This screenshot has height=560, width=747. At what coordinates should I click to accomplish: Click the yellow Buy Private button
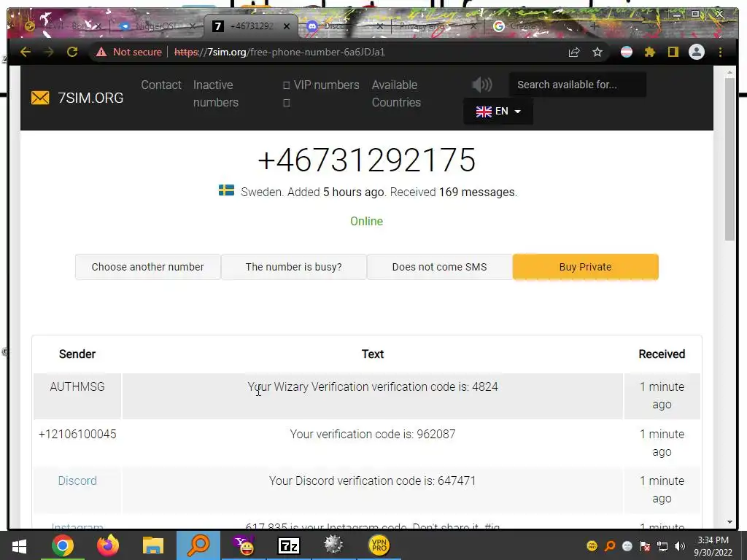coord(586,267)
